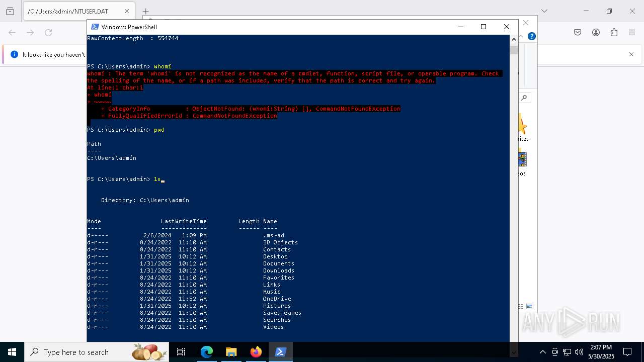Click the 'Saved Games' directory entry
644x362 pixels.
(x=282, y=313)
